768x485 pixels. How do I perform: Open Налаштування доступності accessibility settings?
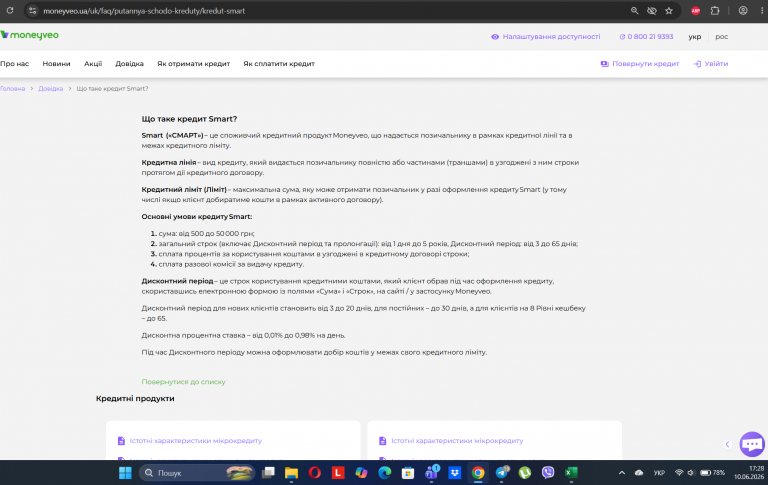(546, 37)
